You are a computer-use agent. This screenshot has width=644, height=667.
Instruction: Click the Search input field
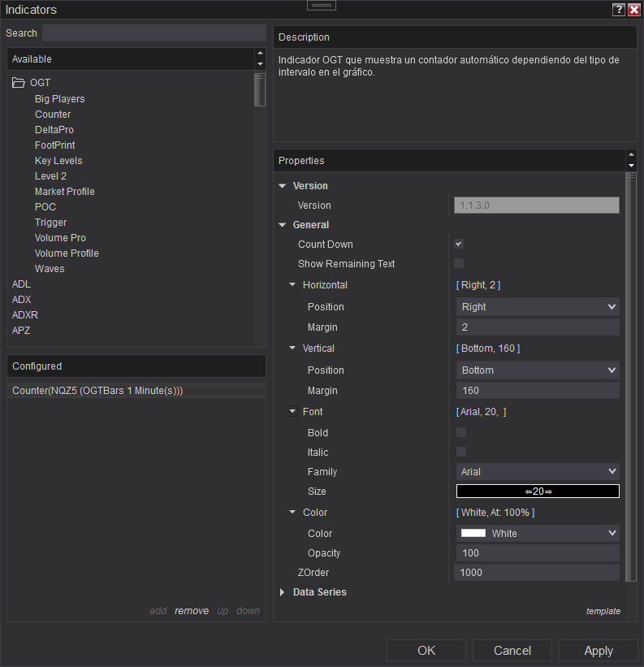[154, 32]
